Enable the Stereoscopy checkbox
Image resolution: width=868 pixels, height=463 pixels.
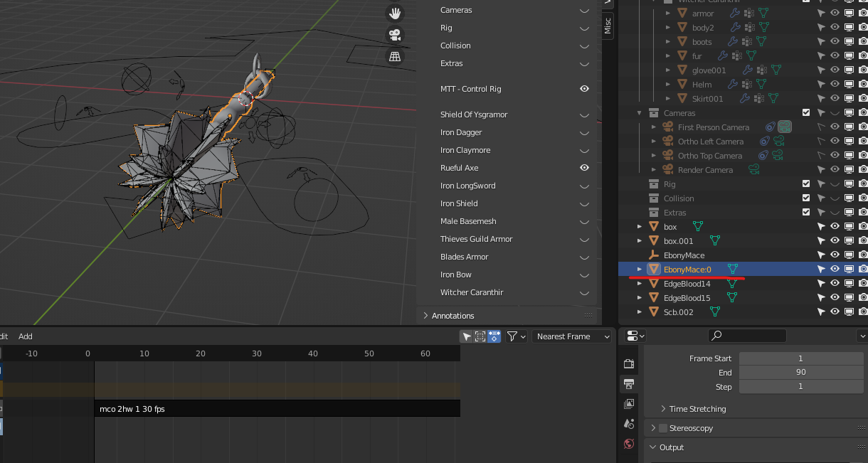pyautogui.click(x=663, y=428)
